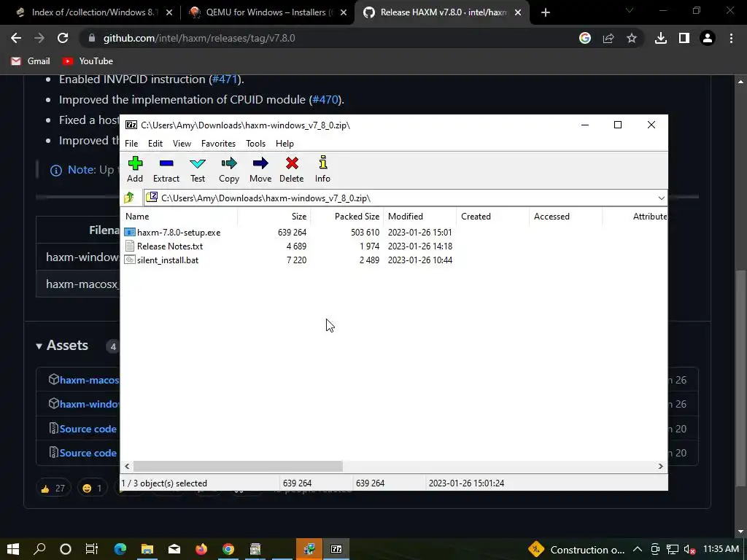Bookmark this page with the star icon

pyautogui.click(x=632, y=38)
